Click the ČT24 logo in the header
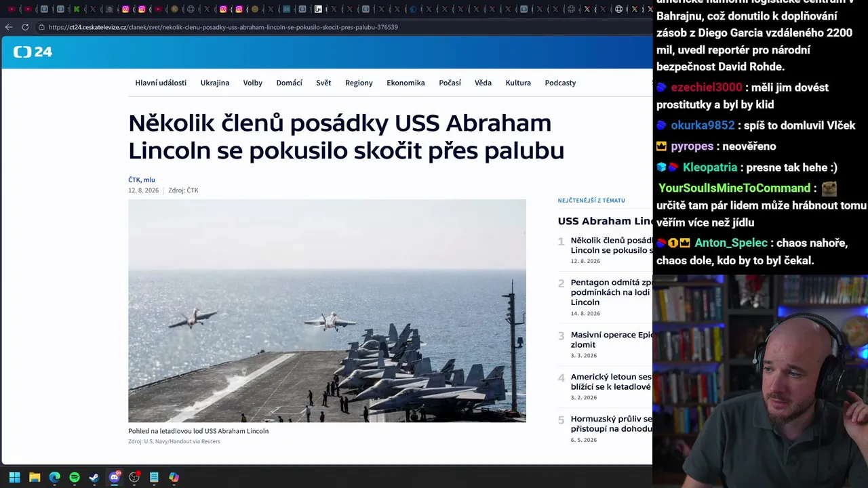Screen dimensions: 868x488 (33, 52)
